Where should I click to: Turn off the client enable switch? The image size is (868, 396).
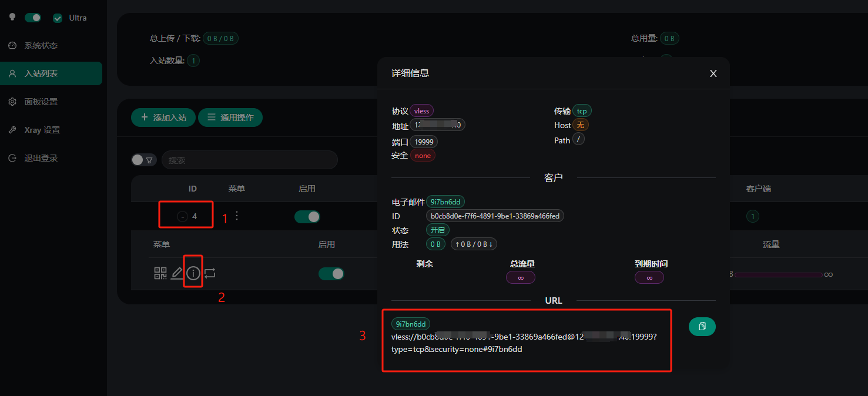(x=331, y=274)
